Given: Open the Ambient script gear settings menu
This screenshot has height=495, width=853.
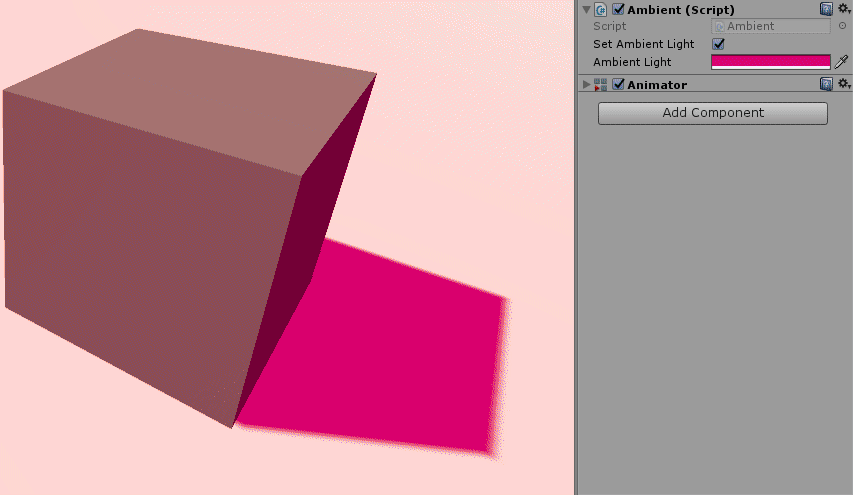Looking at the screenshot, I should 844,9.
